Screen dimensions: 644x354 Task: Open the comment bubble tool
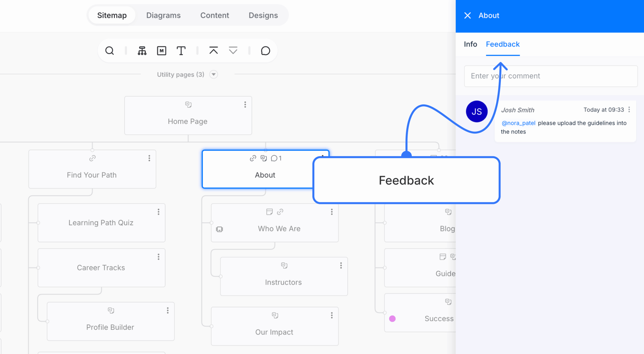(265, 51)
